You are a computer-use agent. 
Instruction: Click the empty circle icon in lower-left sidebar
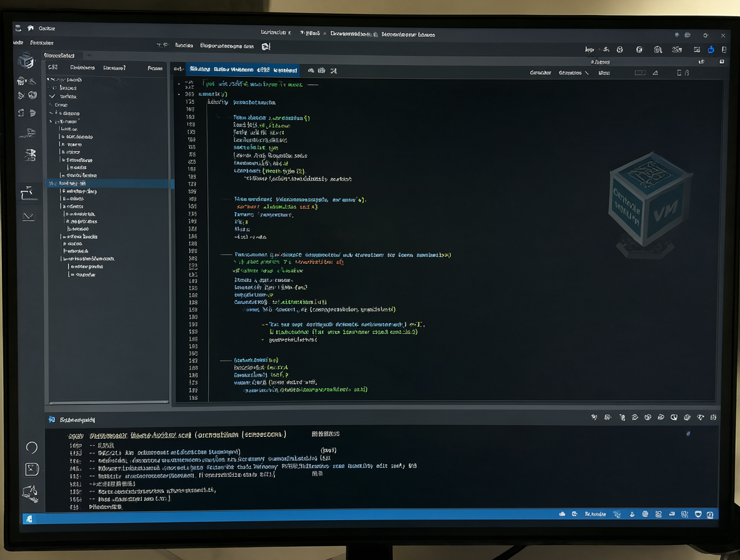(x=32, y=447)
